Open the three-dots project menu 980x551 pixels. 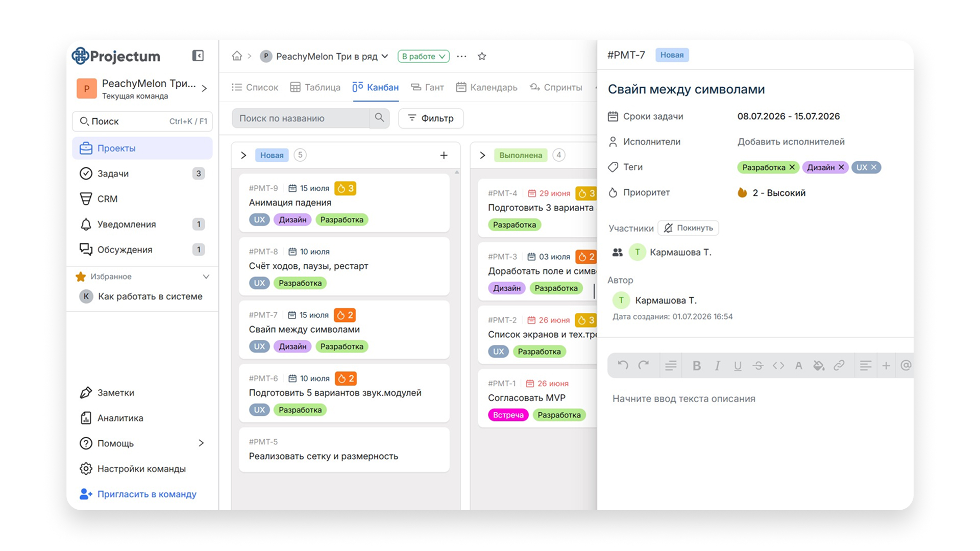click(x=461, y=56)
